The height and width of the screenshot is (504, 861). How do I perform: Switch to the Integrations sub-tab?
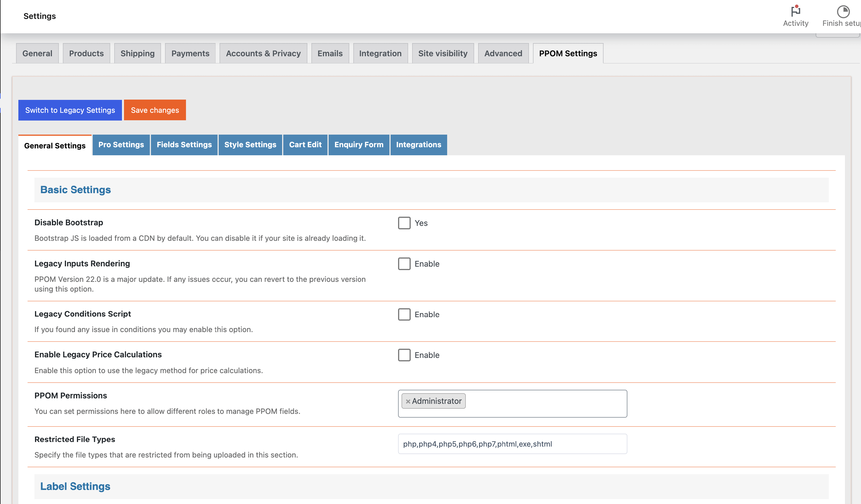pyautogui.click(x=418, y=145)
